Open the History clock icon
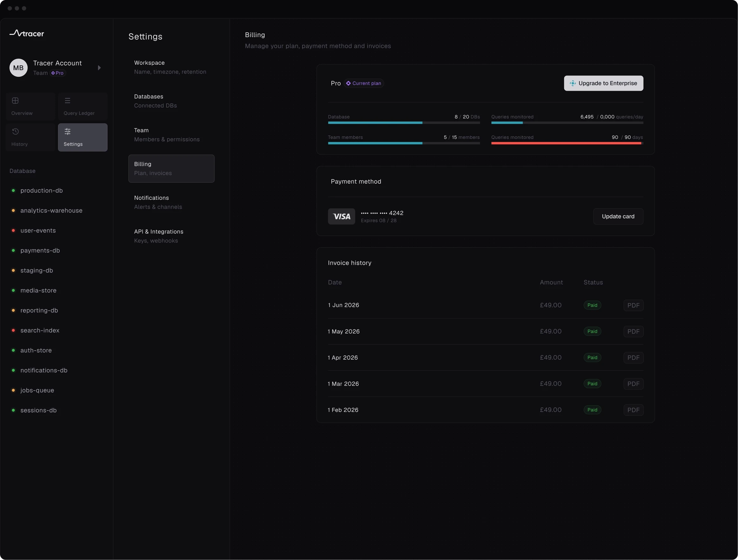This screenshot has width=738, height=560. pos(15,131)
